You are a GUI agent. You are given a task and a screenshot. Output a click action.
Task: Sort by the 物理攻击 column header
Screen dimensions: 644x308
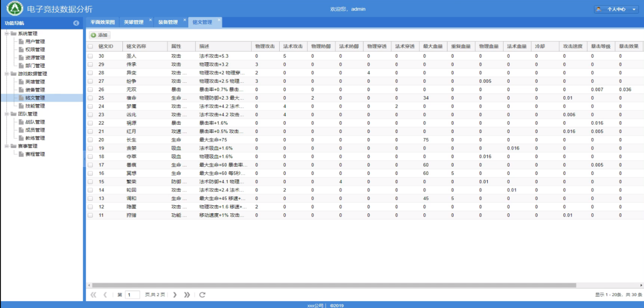click(x=265, y=46)
